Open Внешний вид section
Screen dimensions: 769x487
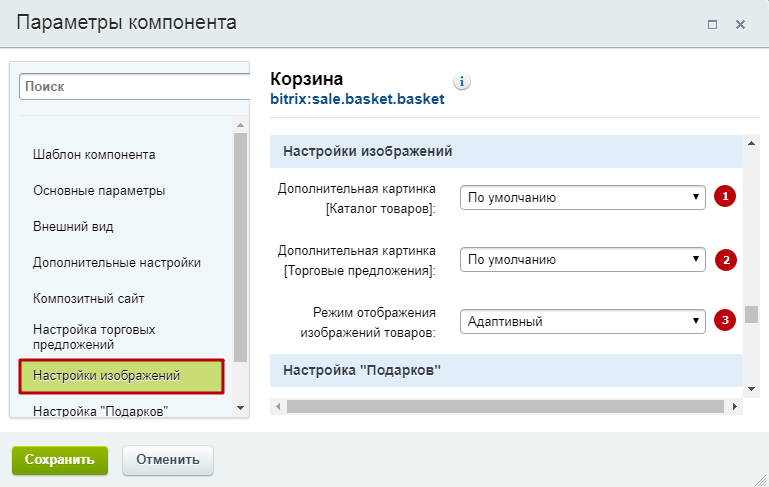73,226
